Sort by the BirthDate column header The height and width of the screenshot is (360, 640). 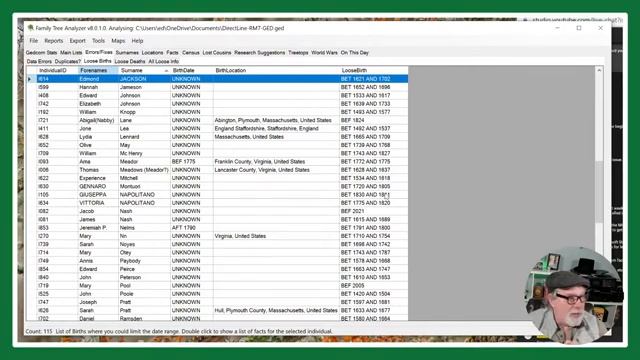click(191, 70)
